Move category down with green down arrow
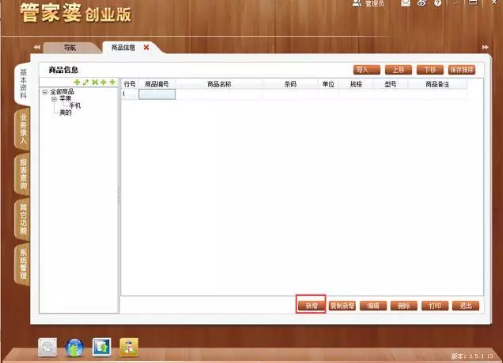 tap(112, 82)
